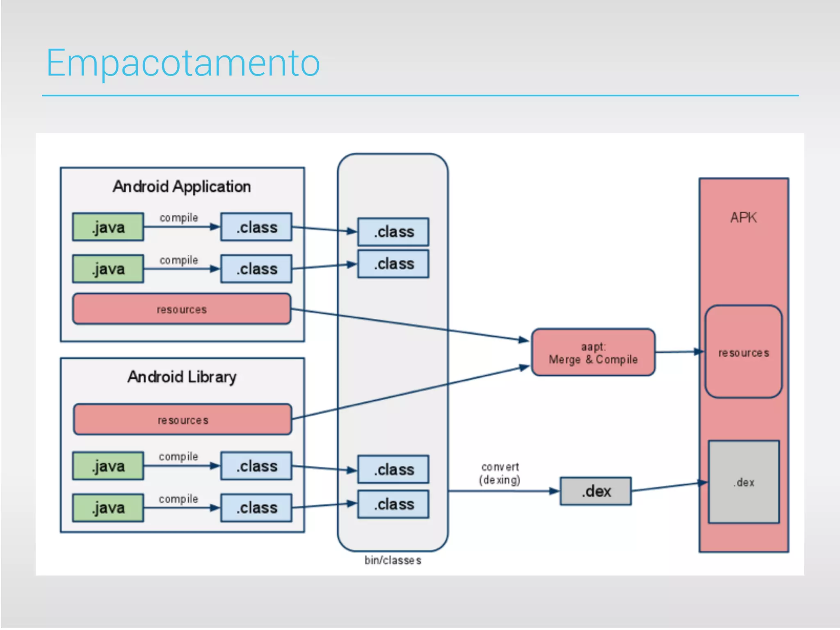Select the convert (dexing) label

tap(500, 473)
